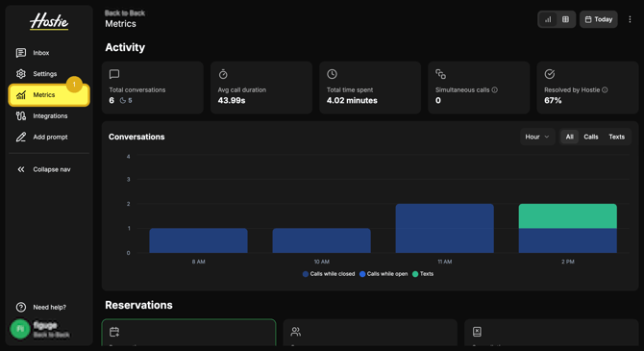Switch to bar chart view
Image resolution: width=644 pixels, height=351 pixels.
[x=548, y=19]
